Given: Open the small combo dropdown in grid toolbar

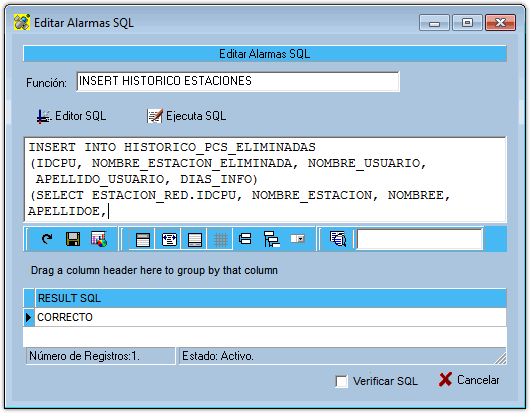Looking at the screenshot, I should (298, 239).
